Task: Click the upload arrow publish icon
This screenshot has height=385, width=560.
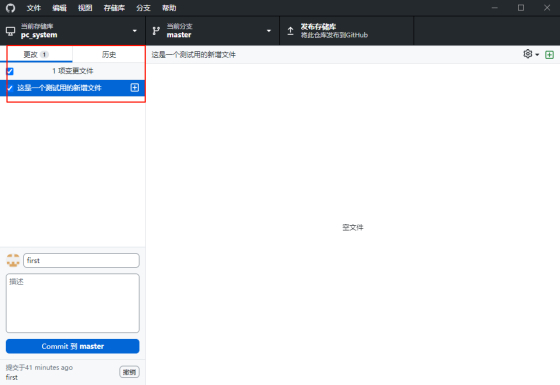Action: 290,31
